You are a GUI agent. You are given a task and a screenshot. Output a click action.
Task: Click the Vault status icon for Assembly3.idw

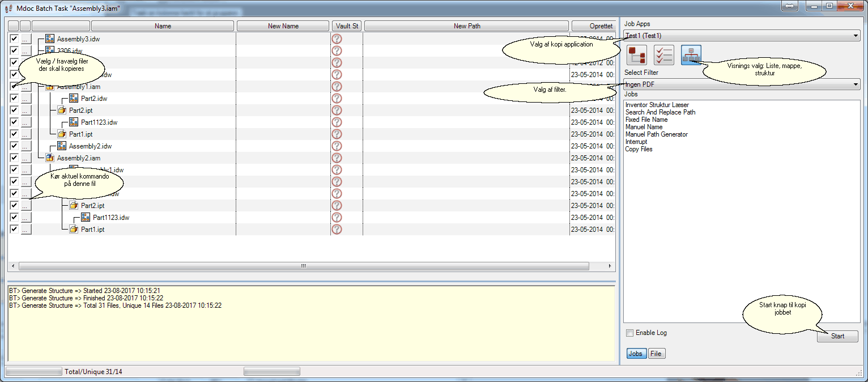337,39
